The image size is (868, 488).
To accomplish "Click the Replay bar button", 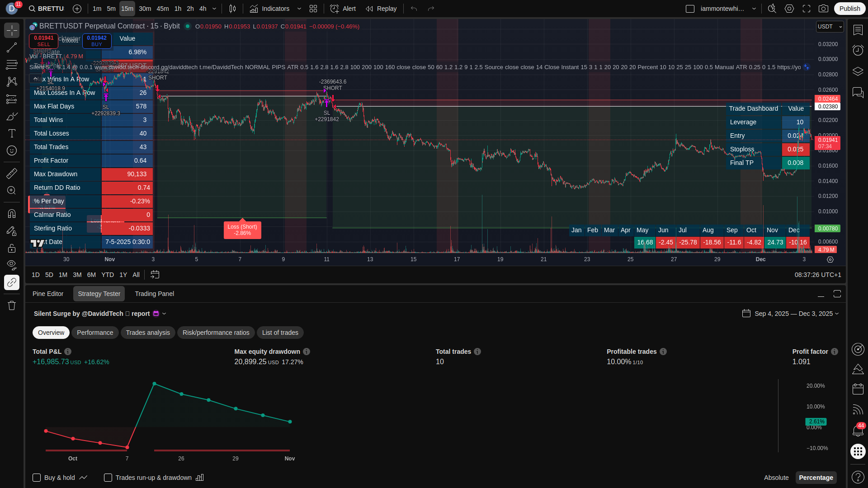I will pyautogui.click(x=381, y=9).
